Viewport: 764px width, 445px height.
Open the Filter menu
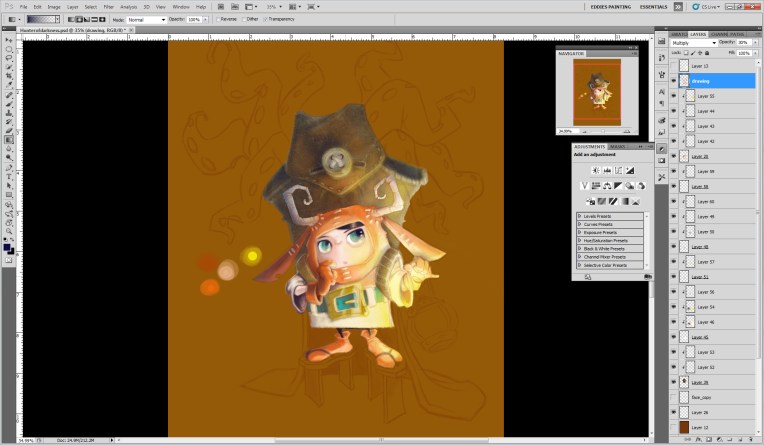click(107, 6)
